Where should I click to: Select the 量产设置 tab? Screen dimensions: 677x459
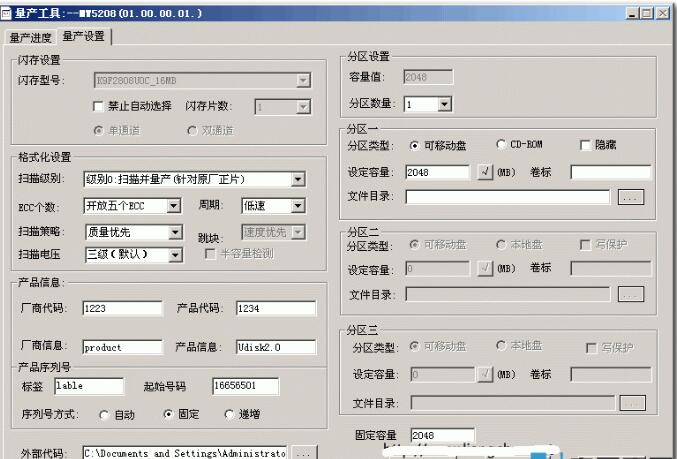(x=83, y=37)
